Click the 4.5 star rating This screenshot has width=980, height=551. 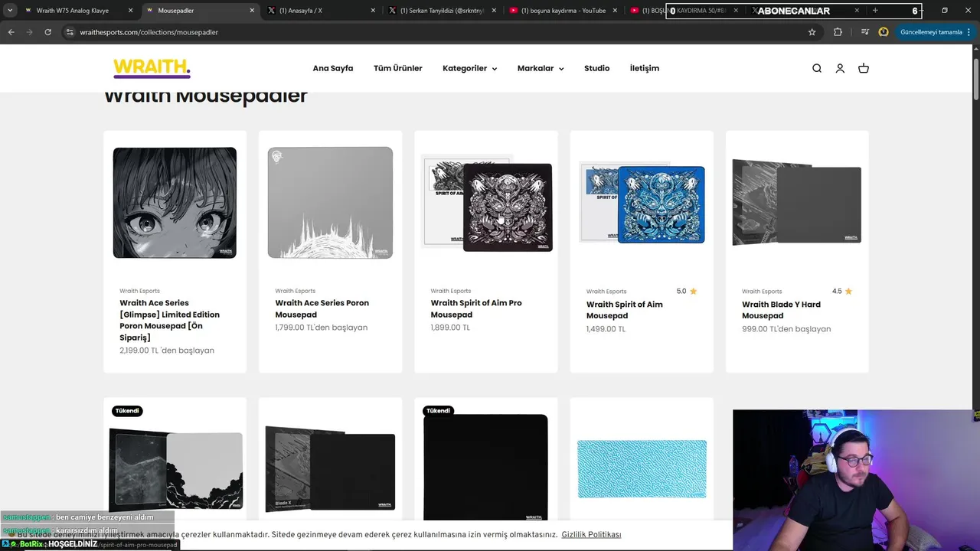point(842,291)
